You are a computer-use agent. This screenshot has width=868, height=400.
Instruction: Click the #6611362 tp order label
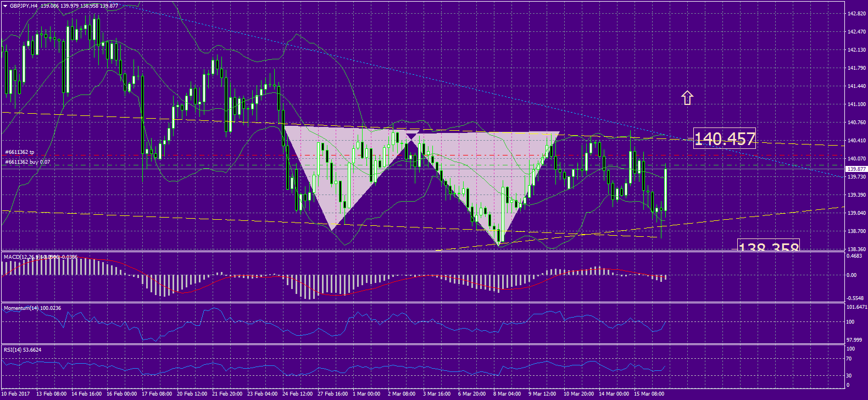pyautogui.click(x=20, y=152)
